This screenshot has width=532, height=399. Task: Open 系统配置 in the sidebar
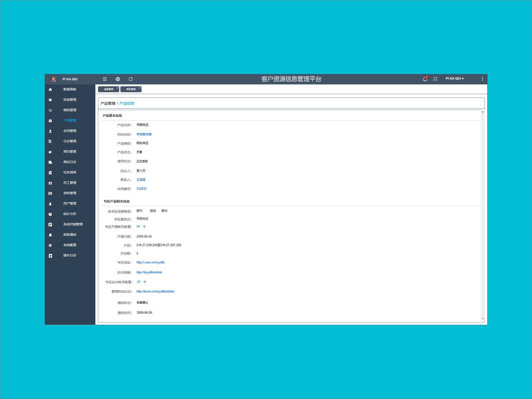70,245
